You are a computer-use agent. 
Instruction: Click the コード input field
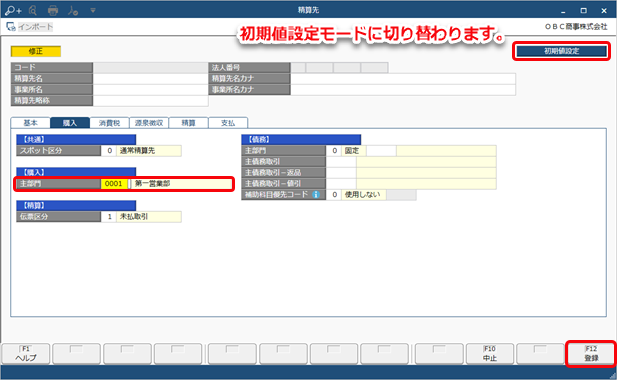[x=150, y=68]
